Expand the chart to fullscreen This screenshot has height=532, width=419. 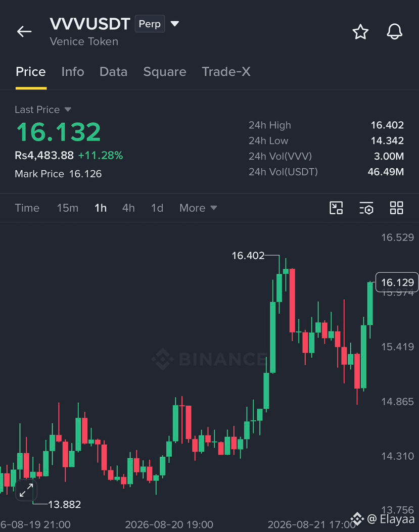click(x=26, y=490)
